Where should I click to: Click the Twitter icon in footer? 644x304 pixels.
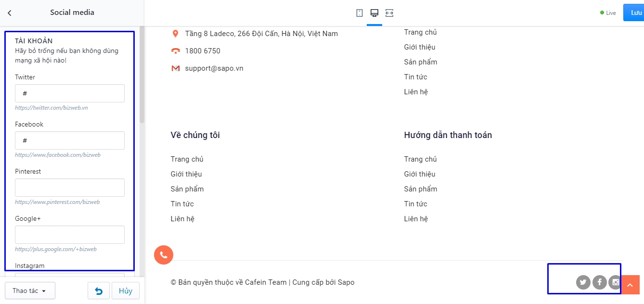(x=583, y=282)
